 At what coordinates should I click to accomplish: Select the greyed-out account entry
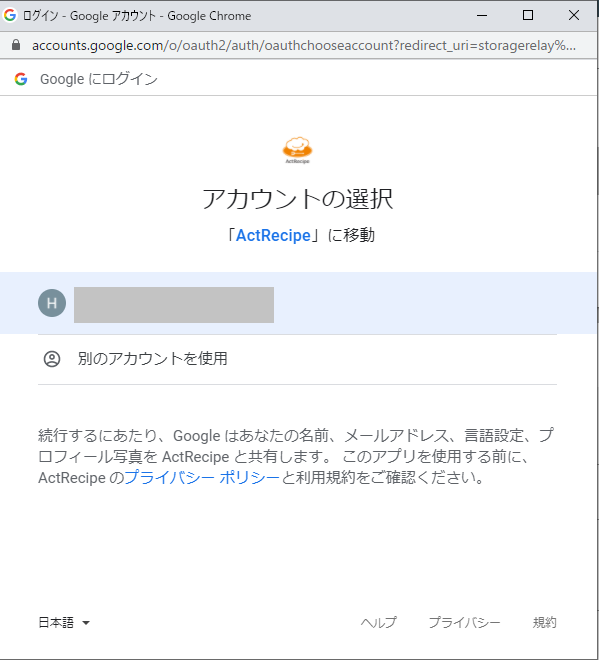[x=298, y=303]
